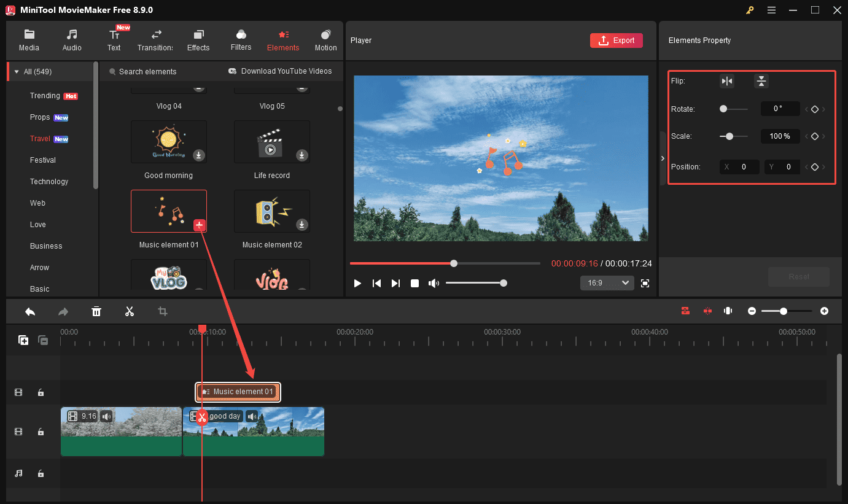Enter full screen player mode
Screen dimensions: 848x504
click(645, 283)
